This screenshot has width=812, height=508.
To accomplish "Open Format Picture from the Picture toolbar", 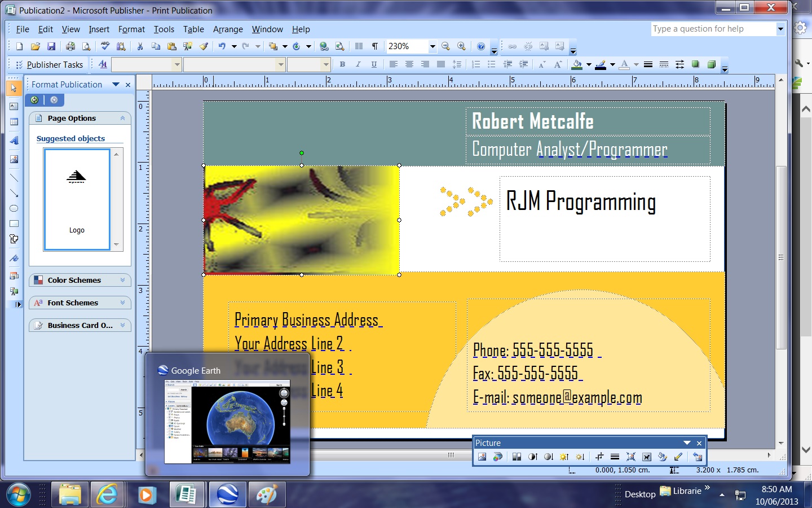I will [662, 457].
